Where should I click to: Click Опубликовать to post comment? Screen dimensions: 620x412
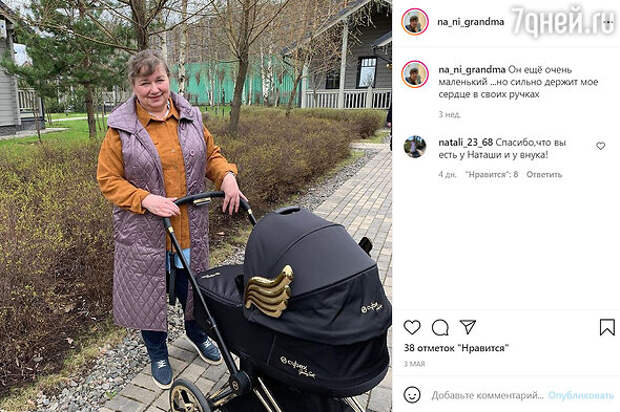[581, 395]
